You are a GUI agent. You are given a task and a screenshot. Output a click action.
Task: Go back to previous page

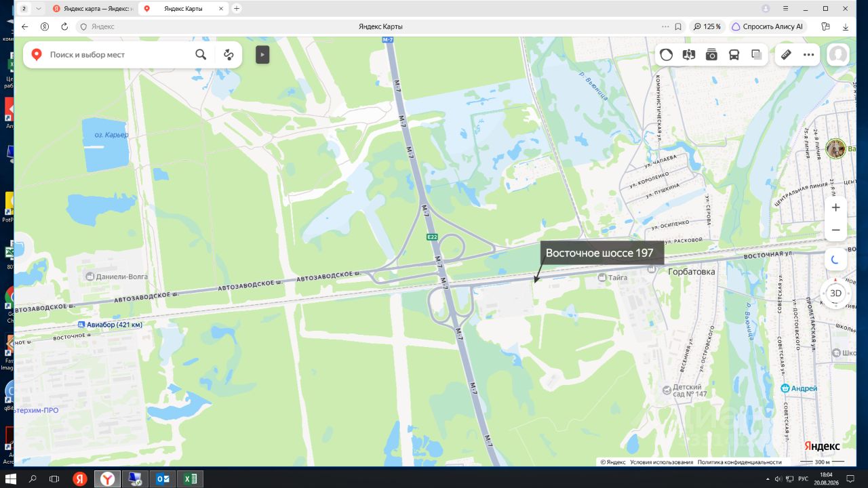(25, 26)
